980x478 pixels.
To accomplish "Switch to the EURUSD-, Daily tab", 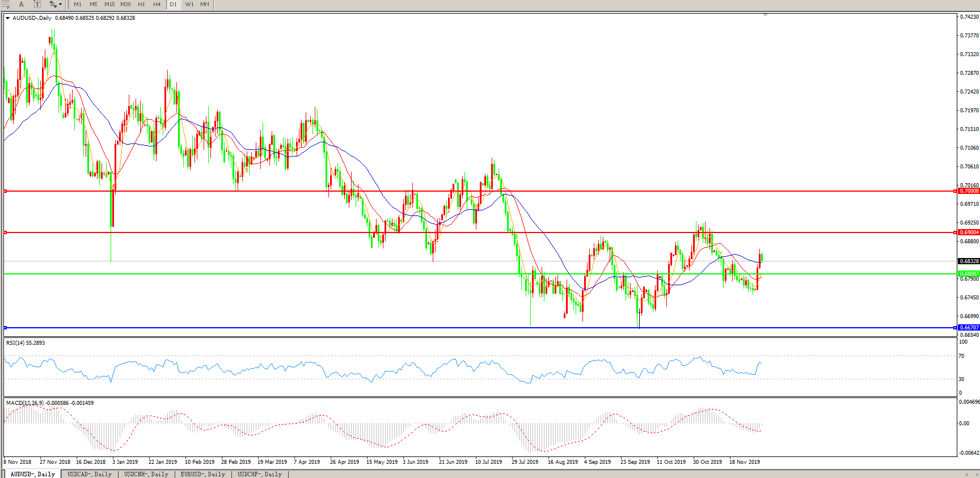I will pyautogui.click(x=203, y=474).
